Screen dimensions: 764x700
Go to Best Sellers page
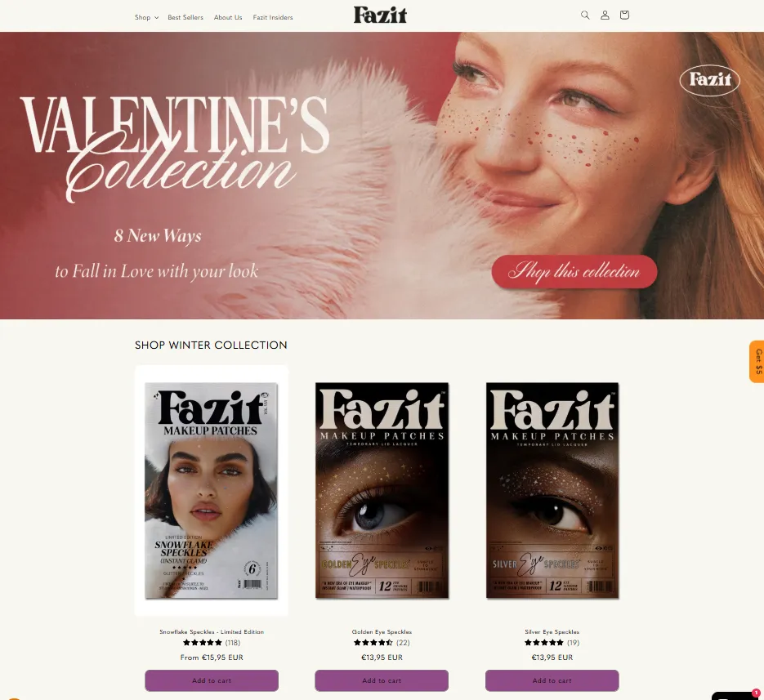pos(185,17)
